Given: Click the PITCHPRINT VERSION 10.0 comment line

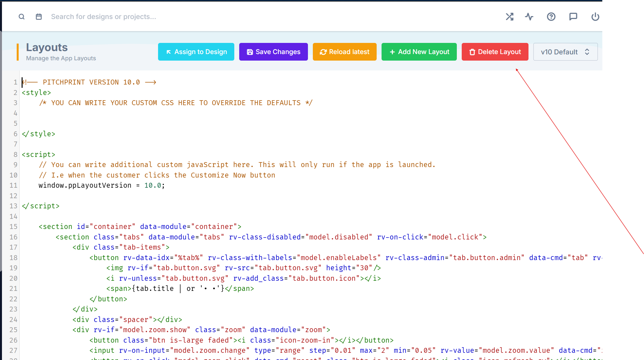Looking at the screenshot, I should [x=89, y=82].
